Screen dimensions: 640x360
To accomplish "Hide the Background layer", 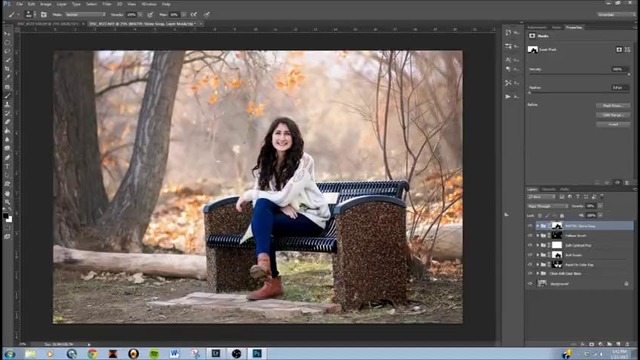I will (x=530, y=284).
